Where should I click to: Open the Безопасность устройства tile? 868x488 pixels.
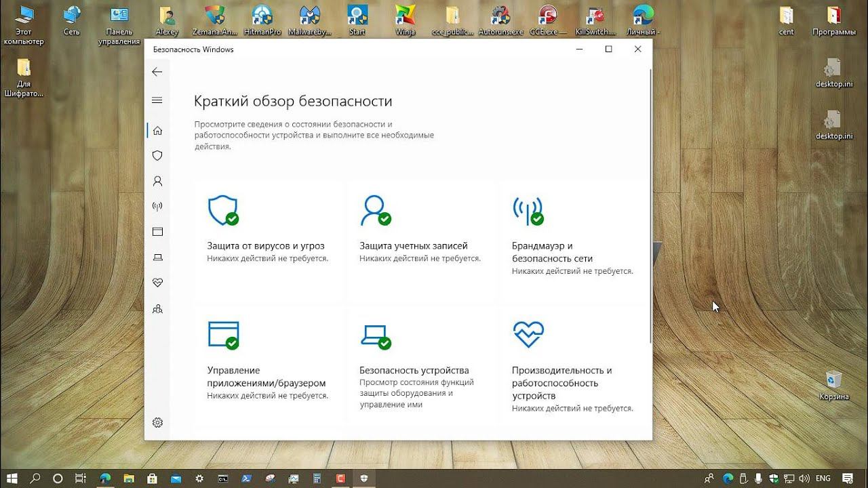point(421,367)
